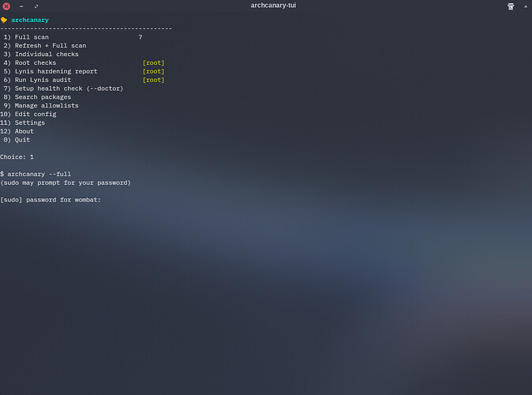Click line 8) Search packages

(37, 97)
